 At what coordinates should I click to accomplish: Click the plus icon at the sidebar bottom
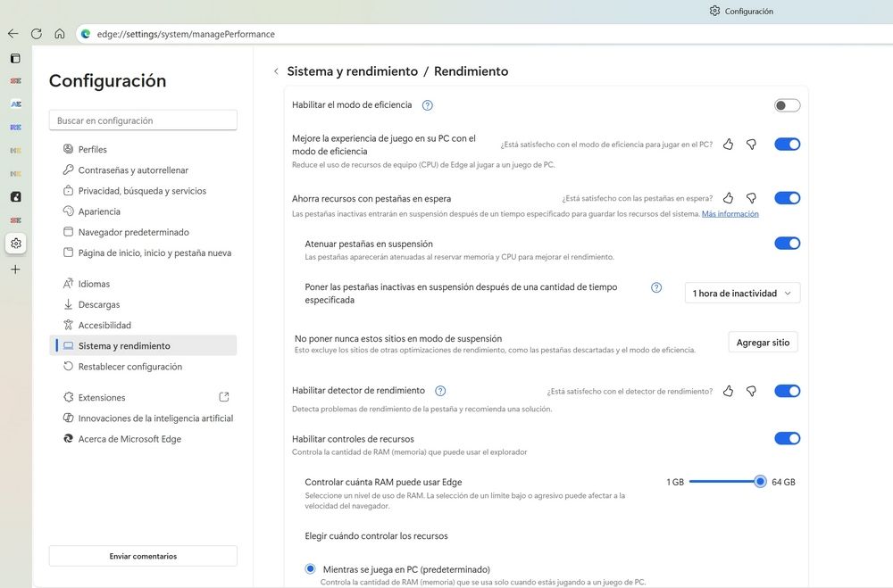(14, 268)
